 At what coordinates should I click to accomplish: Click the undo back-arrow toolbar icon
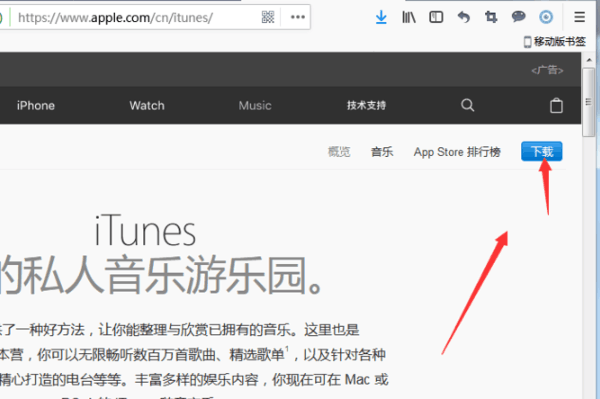pos(464,17)
